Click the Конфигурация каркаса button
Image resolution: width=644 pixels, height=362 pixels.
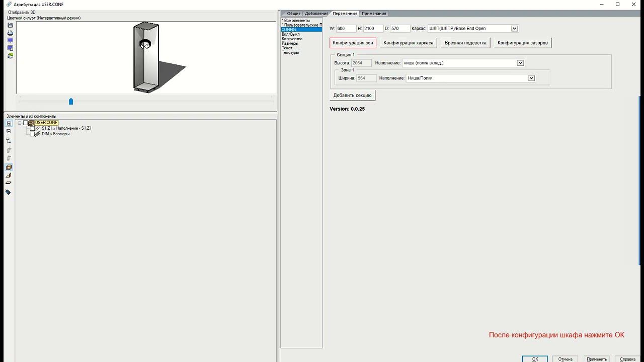pos(408,43)
